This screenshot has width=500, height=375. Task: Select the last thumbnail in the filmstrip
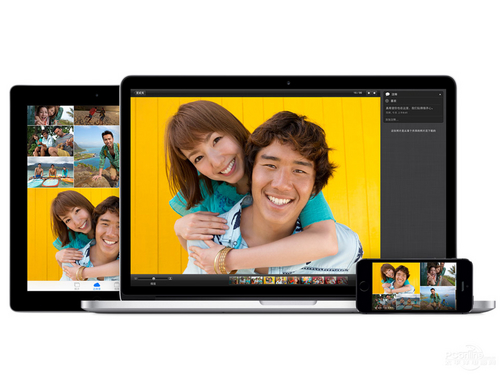pyautogui.click(x=343, y=280)
